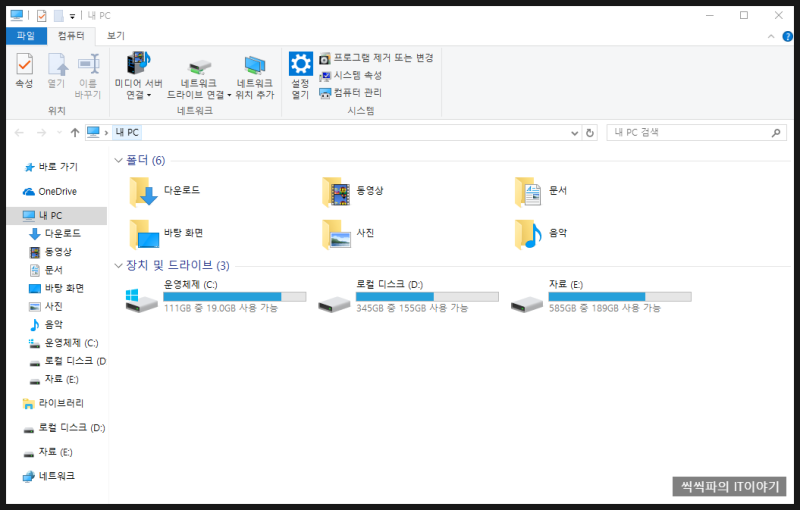This screenshot has height=510, width=800.
Task: Open the blue help question mark icon
Action: click(x=788, y=36)
